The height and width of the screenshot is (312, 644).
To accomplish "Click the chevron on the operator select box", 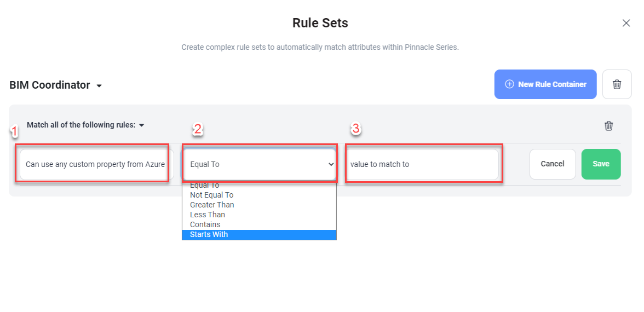I will [x=331, y=164].
